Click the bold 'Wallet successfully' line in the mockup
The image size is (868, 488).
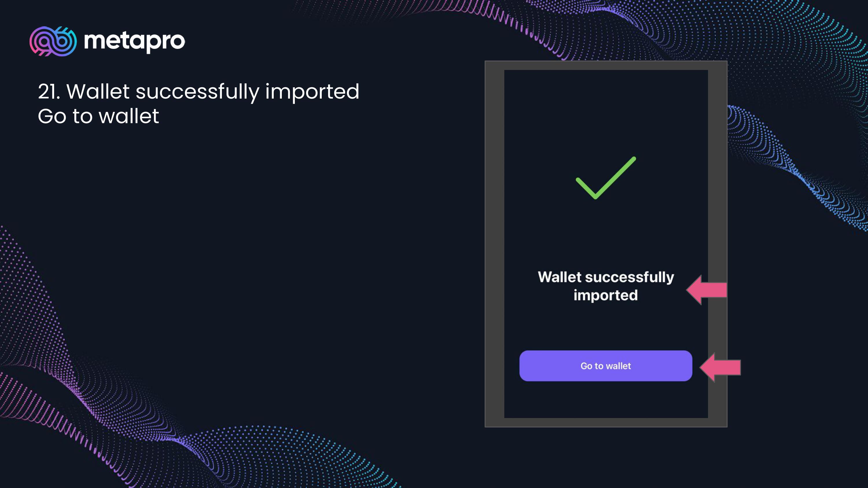pyautogui.click(x=606, y=277)
